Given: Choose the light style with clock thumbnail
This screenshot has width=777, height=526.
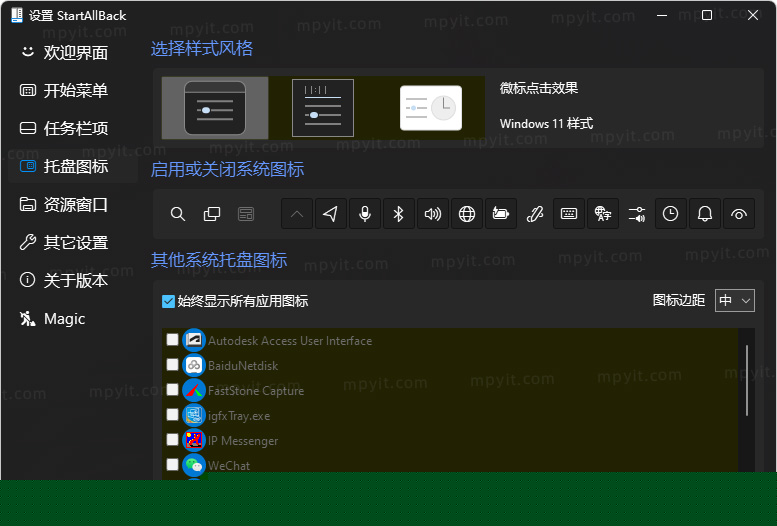Looking at the screenshot, I should coord(431,108).
